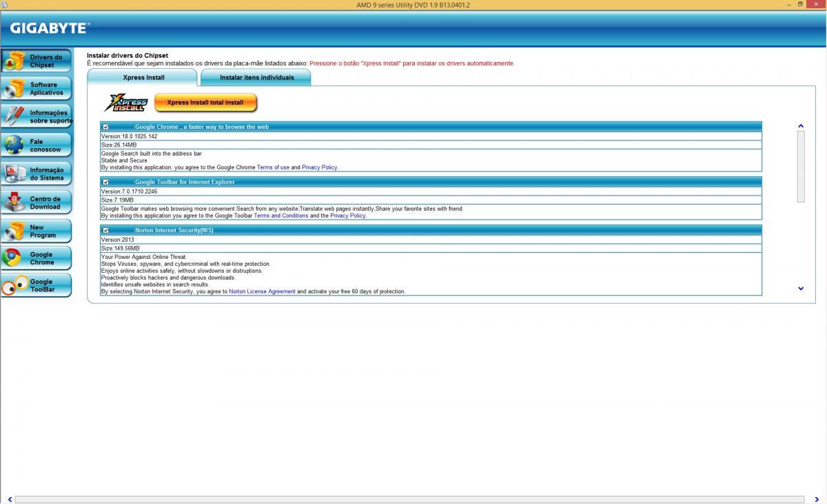Click Norton Internet Security(NIS) header
This screenshot has height=504, width=827.
[x=431, y=230]
